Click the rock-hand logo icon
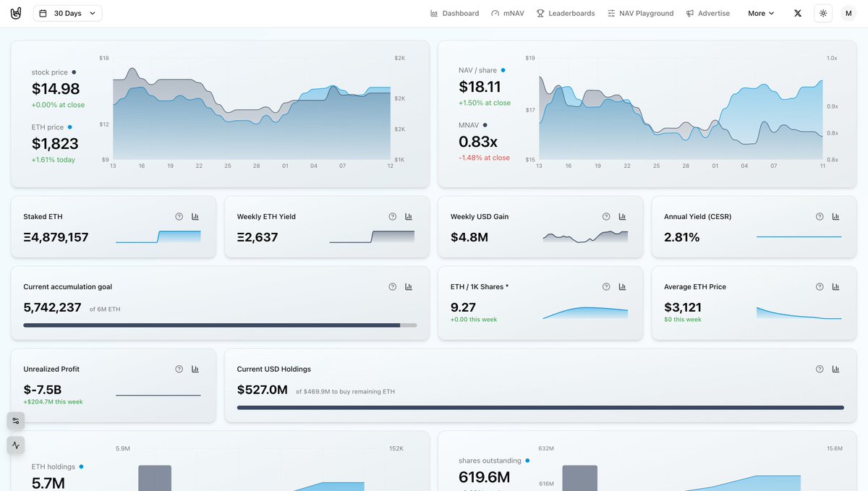Screen dimensions: 868x491 [x=16, y=13]
